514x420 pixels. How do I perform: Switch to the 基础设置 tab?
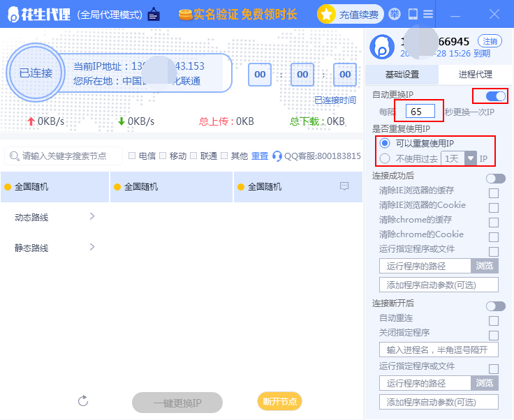[x=402, y=75]
